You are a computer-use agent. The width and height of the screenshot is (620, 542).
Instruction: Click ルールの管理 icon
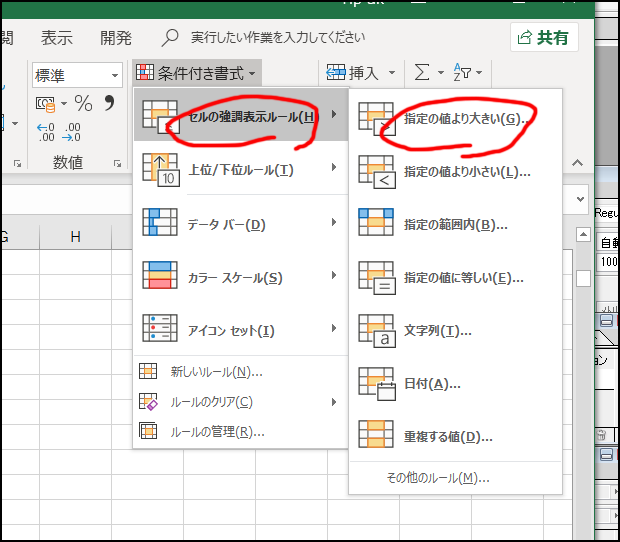(148, 431)
